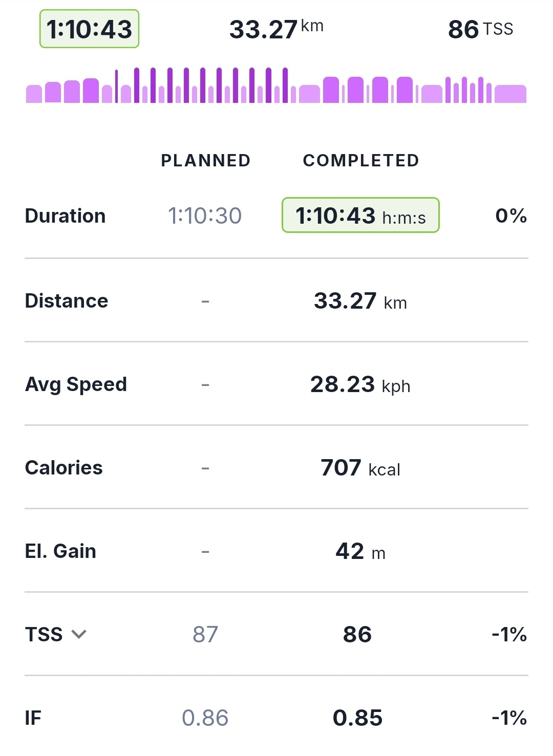The image size is (553, 756).
Task: Edit the completed IF value 0.85
Action: [357, 718]
